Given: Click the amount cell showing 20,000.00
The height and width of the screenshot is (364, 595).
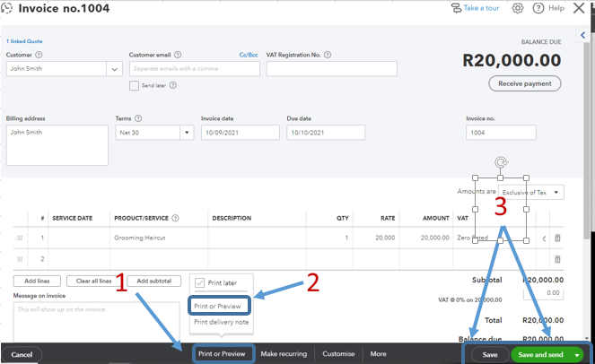Looking at the screenshot, I should 426,238.
